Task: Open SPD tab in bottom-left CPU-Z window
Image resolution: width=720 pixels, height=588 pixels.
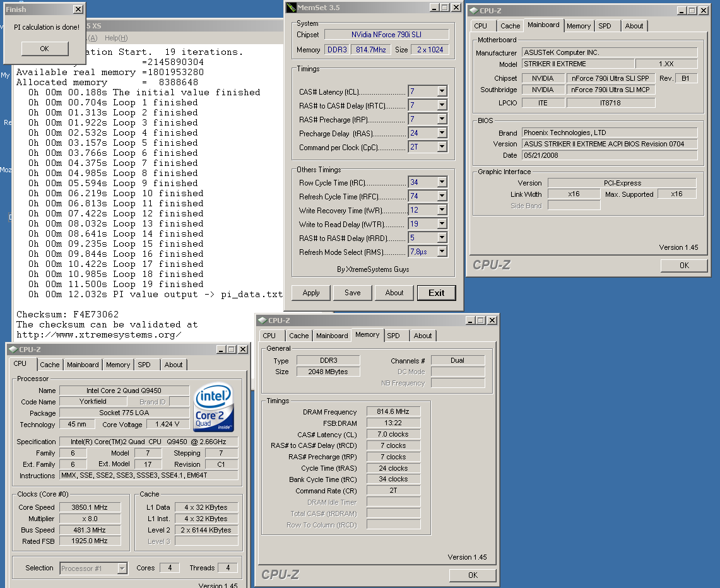Action: click(144, 365)
